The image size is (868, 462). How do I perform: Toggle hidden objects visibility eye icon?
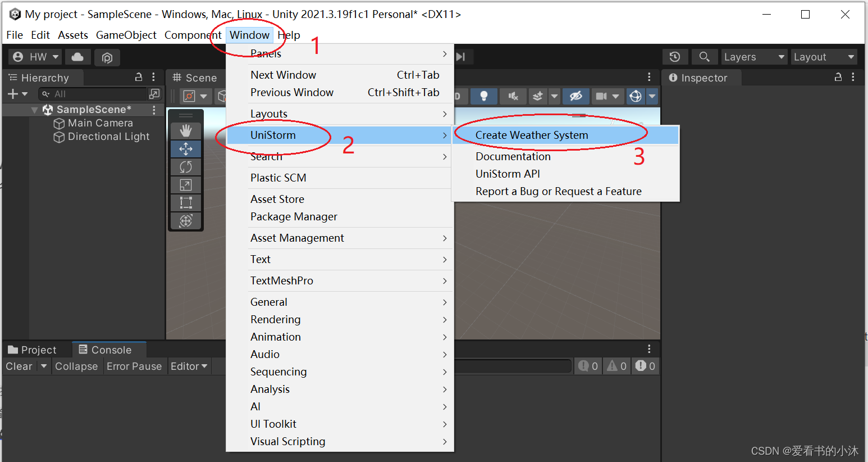(x=576, y=96)
